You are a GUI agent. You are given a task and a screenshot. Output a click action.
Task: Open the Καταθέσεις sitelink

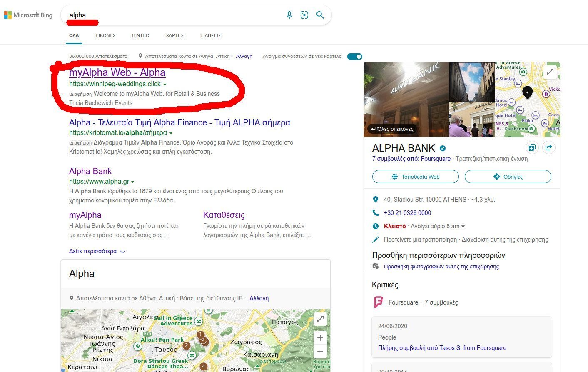[x=224, y=215]
